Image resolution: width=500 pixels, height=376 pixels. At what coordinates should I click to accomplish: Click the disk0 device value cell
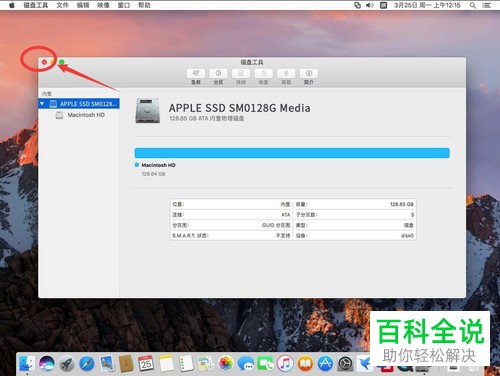(407, 236)
